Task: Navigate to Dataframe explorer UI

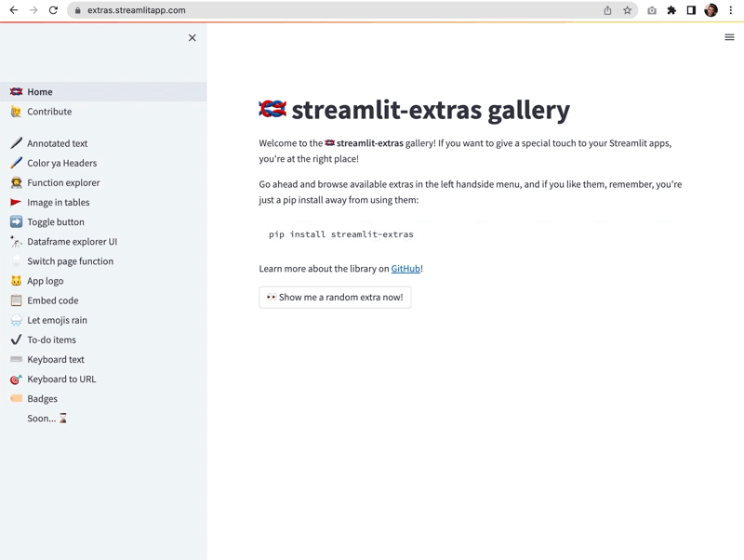Action: (72, 242)
